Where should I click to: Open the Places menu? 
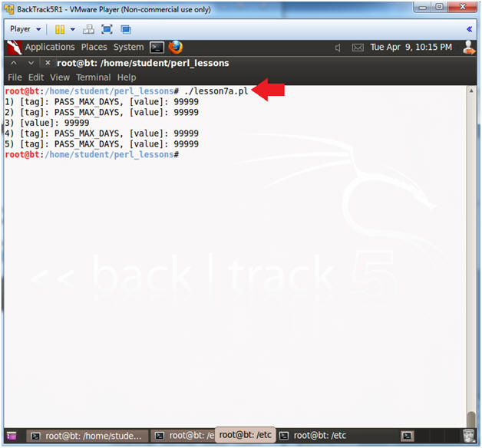(x=94, y=47)
